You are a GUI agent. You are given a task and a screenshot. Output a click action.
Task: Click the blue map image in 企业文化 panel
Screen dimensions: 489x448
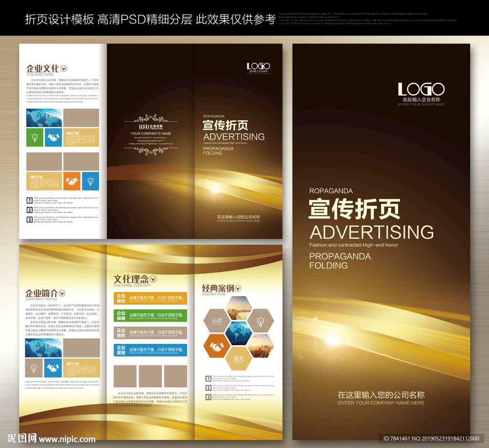(x=44, y=117)
